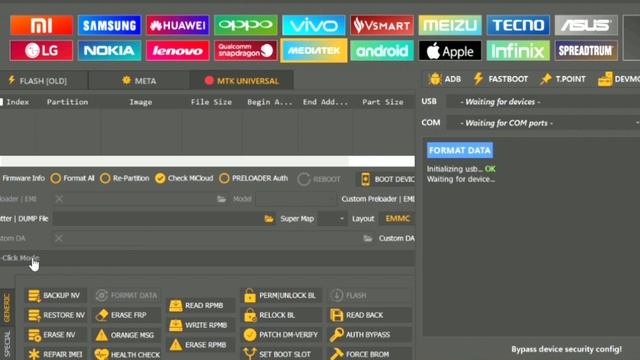
Task: Select the Android logo tile
Action: tap(382, 51)
